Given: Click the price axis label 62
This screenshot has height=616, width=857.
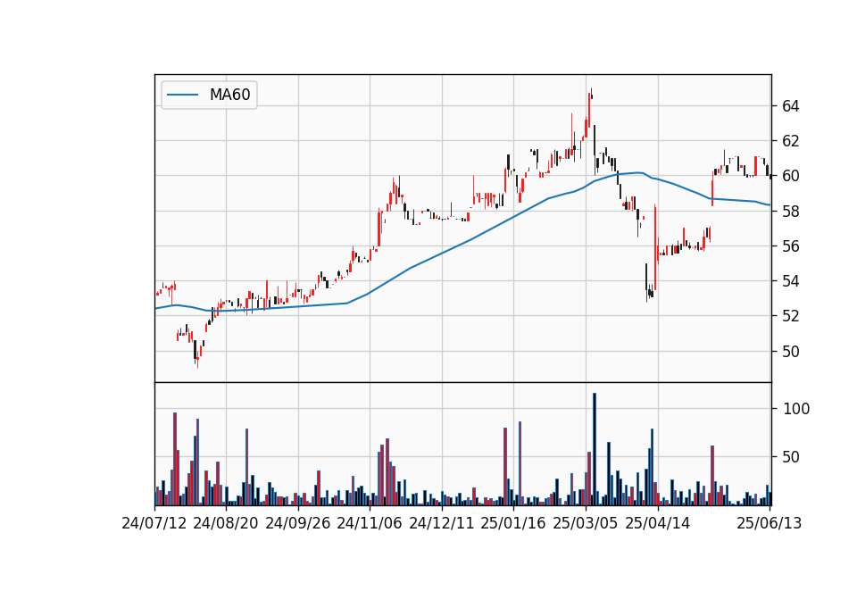Looking at the screenshot, I should [790, 141].
